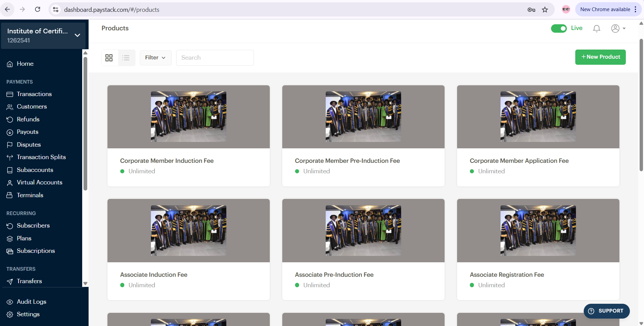Click the Terminals device icon
Image resolution: width=644 pixels, height=326 pixels.
(10, 196)
